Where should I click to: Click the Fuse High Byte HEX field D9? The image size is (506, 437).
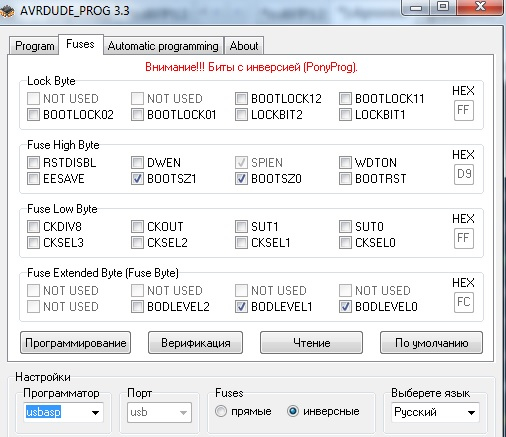[x=464, y=174]
